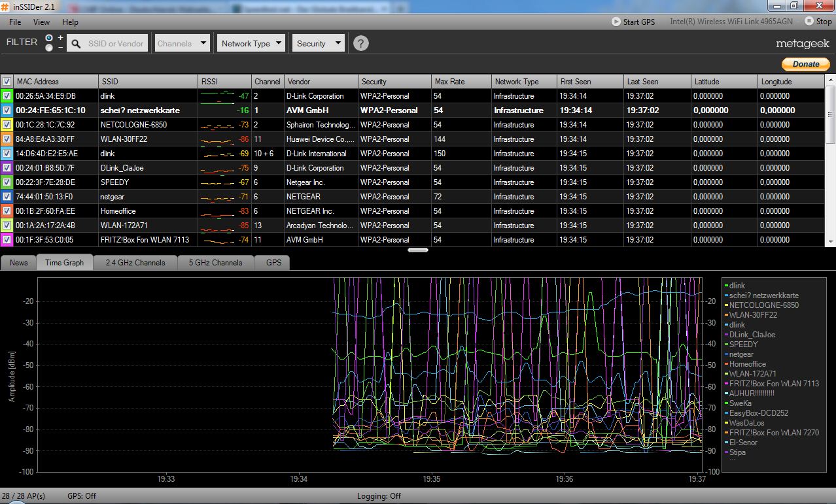
Task: Uncheck the schei? netzwerkkarte row checkbox
Action: (x=7, y=110)
